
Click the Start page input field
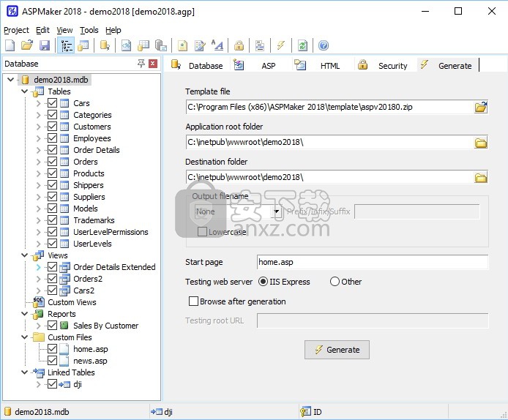(373, 262)
